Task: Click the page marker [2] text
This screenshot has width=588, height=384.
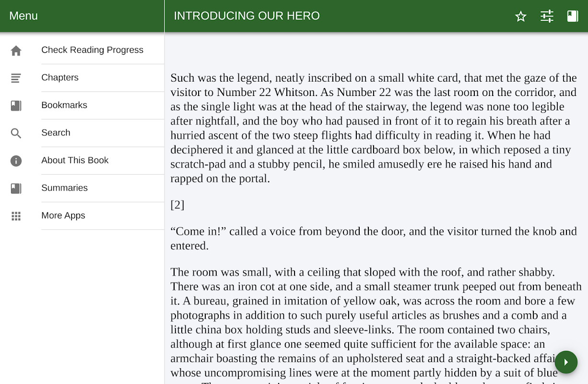Action: click(177, 205)
